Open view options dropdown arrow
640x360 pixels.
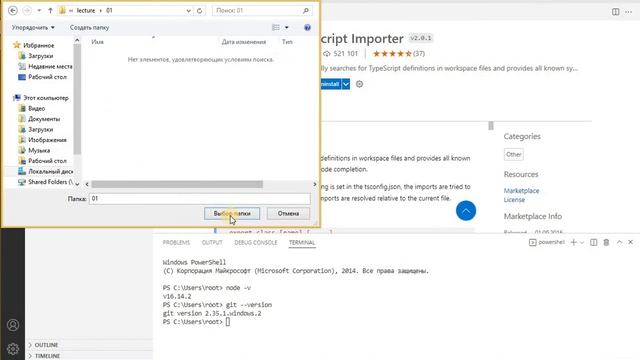coord(287,27)
